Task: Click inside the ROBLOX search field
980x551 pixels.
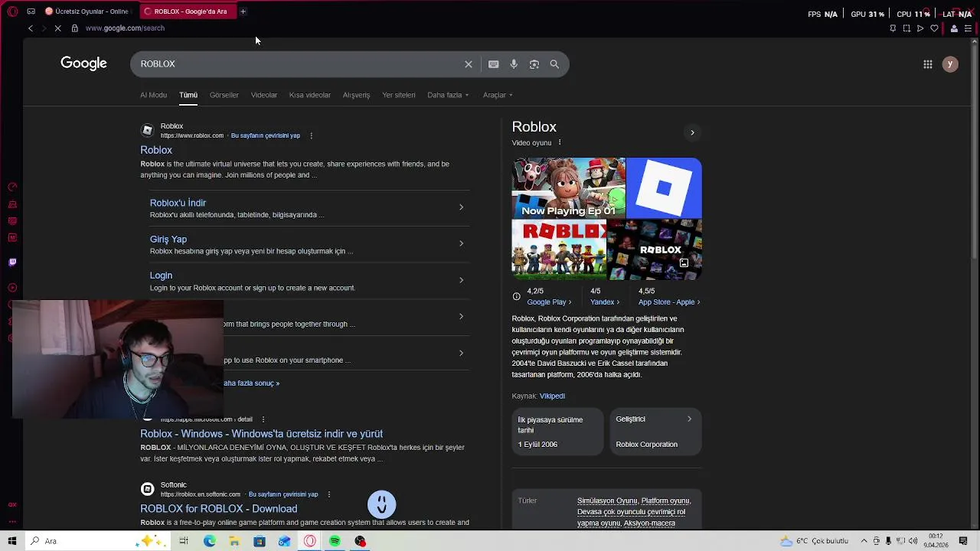Action: pyautogui.click(x=299, y=64)
